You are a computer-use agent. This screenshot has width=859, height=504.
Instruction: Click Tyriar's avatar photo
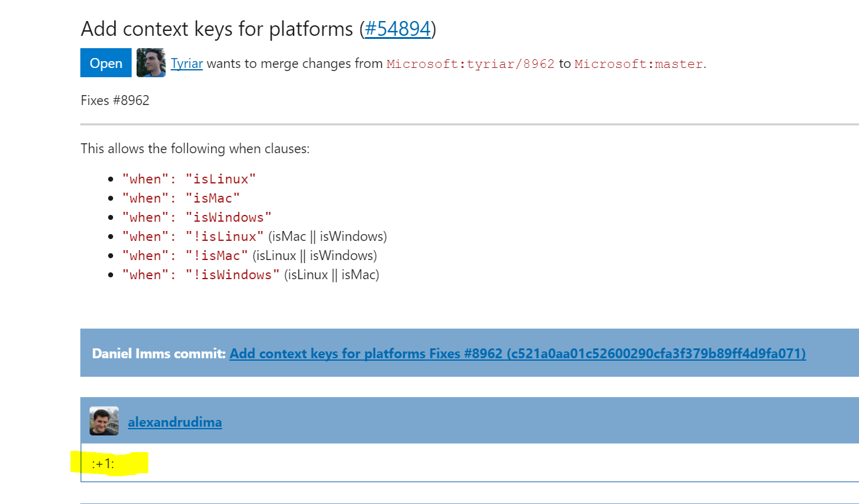point(152,63)
